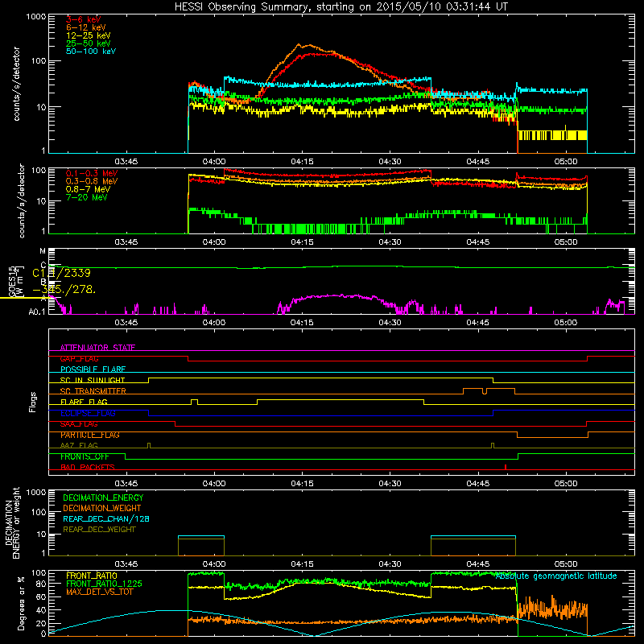
Task: Click the Degrees or % axis title
Action: point(21,604)
